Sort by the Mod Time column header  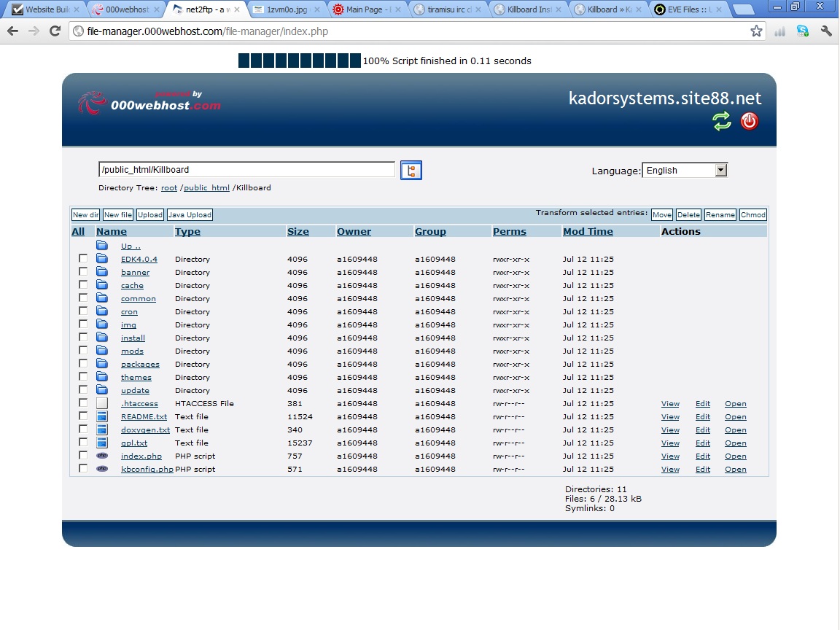click(x=588, y=231)
